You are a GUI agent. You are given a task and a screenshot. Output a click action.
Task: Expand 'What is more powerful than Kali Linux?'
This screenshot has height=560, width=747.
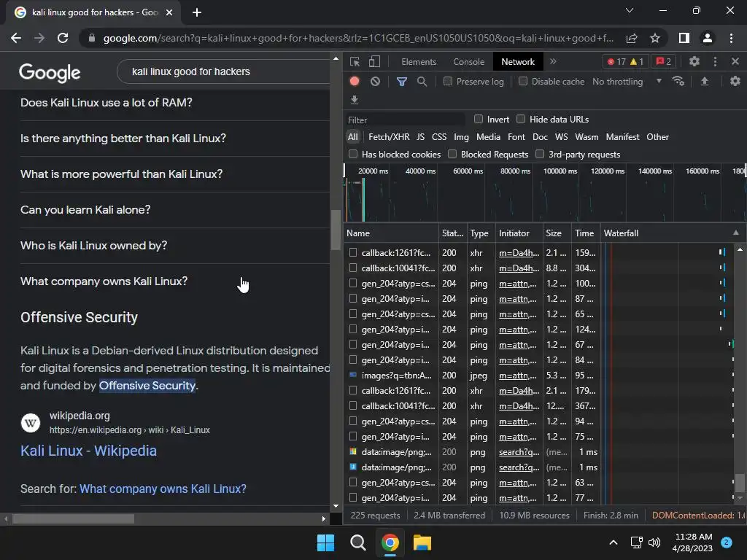175,174
